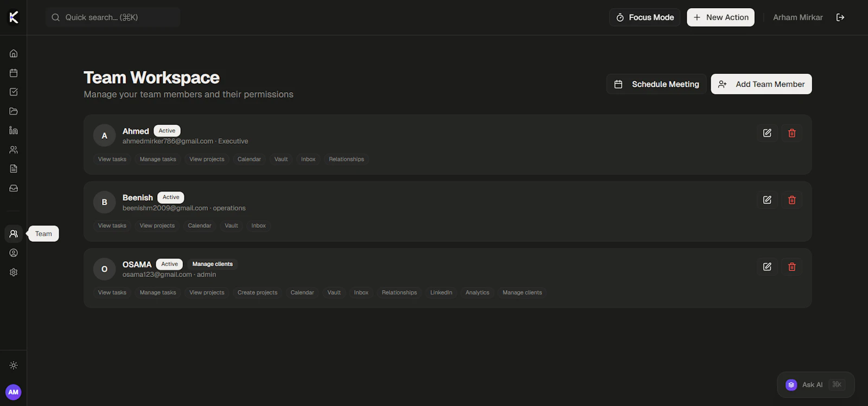Open the Inbox tray icon in sidebar

(x=14, y=188)
